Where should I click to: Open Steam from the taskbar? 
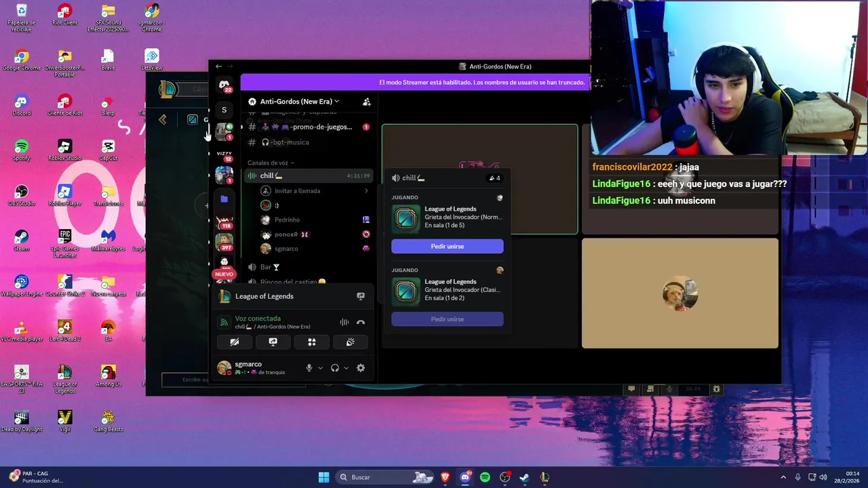pos(524,477)
